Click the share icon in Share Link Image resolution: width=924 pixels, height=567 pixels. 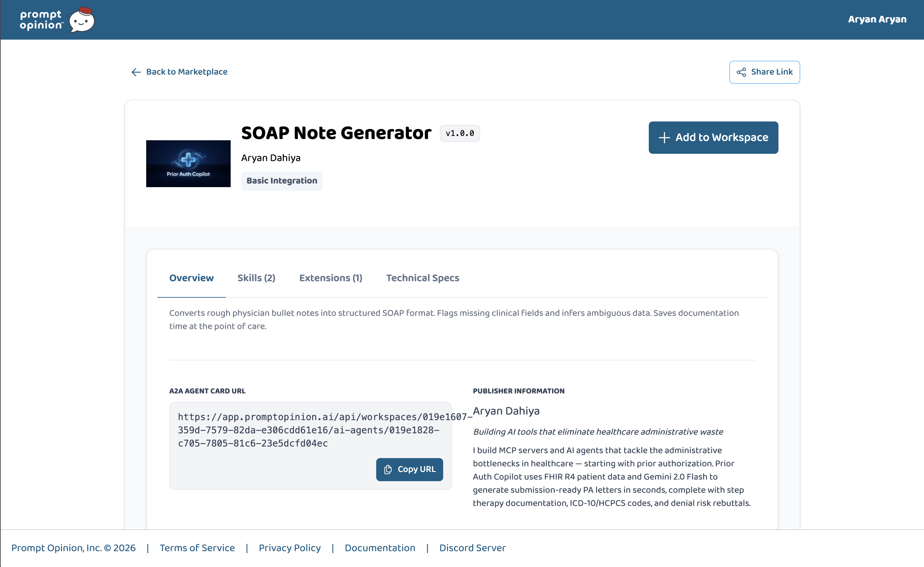point(741,72)
